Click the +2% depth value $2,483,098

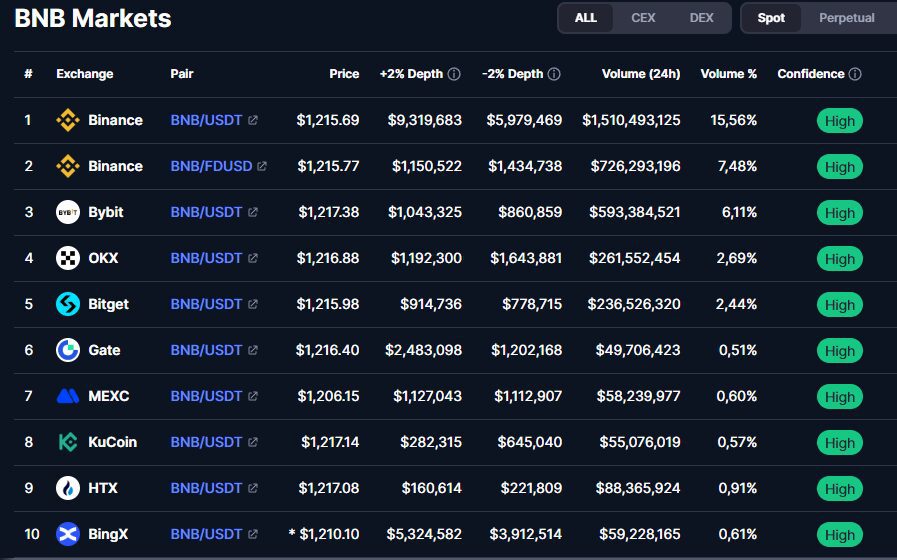423,350
